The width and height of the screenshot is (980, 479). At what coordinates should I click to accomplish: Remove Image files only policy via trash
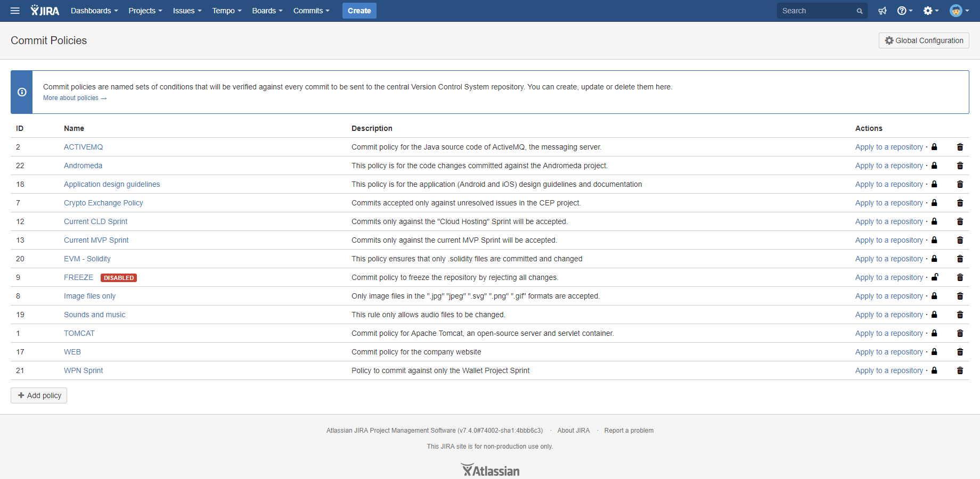click(960, 296)
